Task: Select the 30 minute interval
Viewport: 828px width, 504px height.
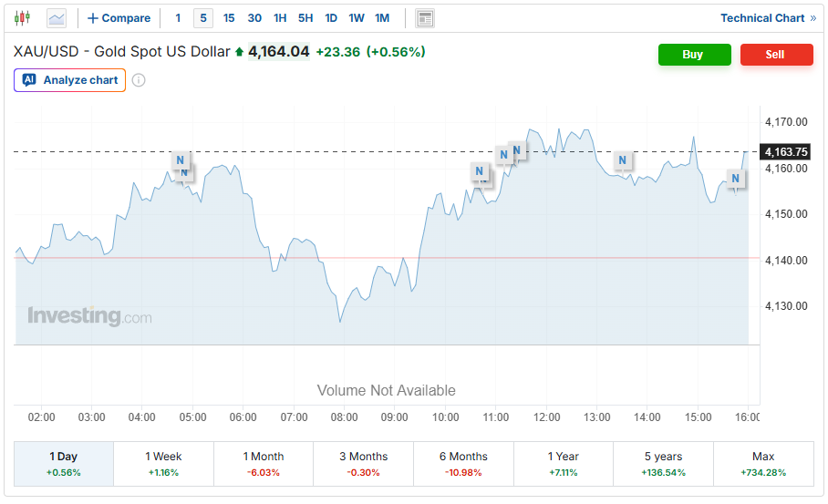Action: click(x=254, y=18)
